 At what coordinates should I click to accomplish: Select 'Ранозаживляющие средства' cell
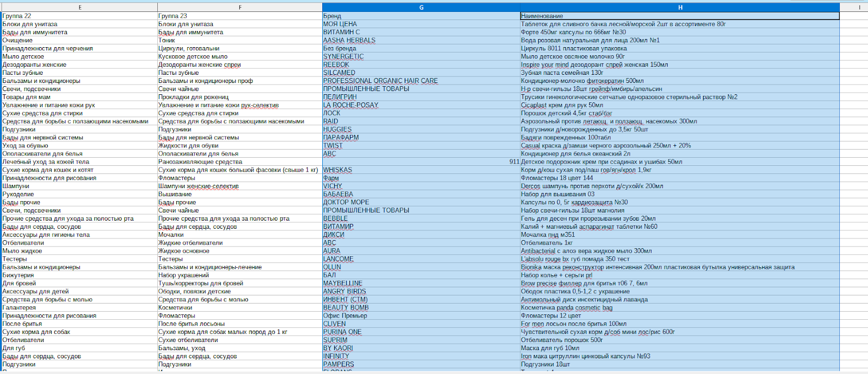coord(240,162)
